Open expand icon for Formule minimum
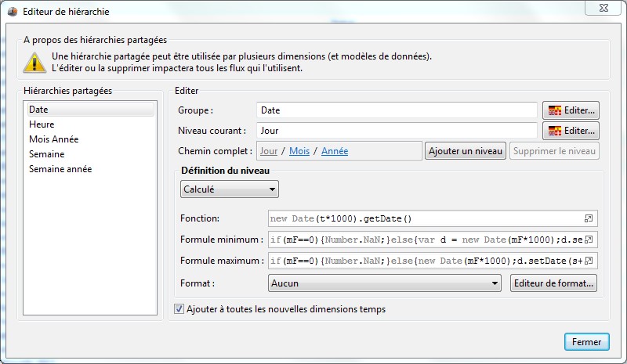 589,240
